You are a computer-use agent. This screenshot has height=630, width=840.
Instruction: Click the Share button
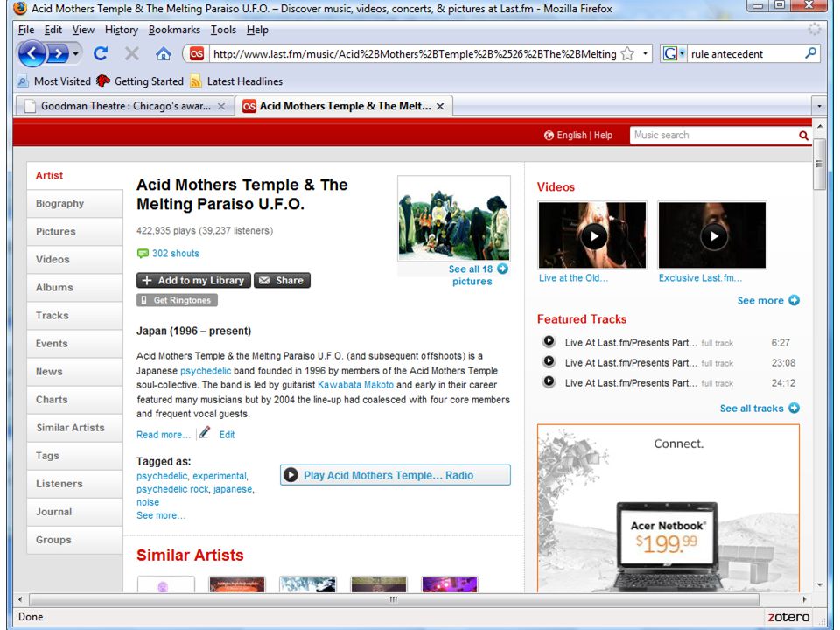point(282,280)
